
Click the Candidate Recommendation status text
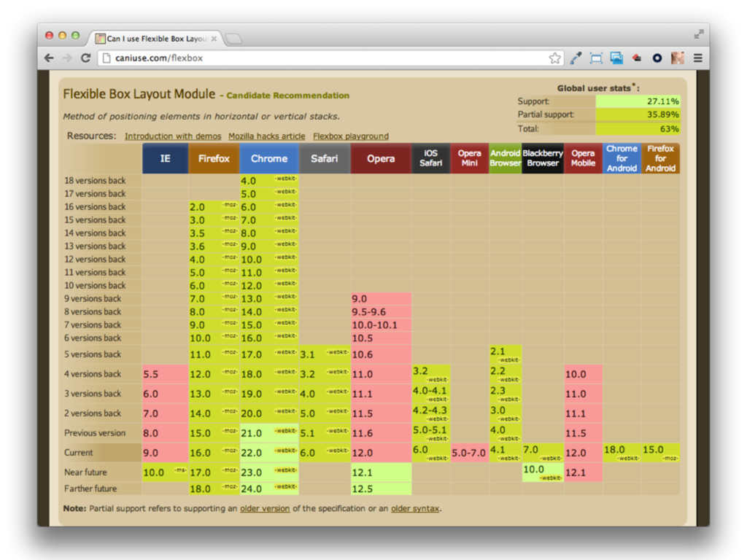pos(287,96)
